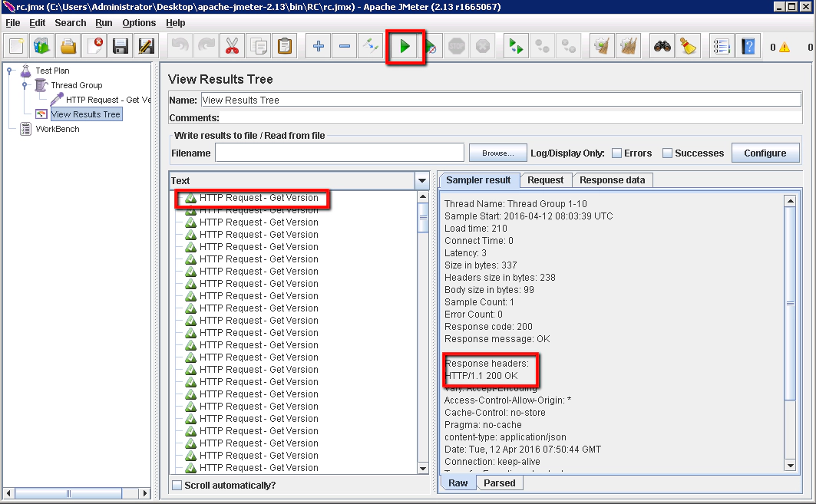Click the Configure button
Viewport: 816px width, 504px height.
(x=765, y=153)
